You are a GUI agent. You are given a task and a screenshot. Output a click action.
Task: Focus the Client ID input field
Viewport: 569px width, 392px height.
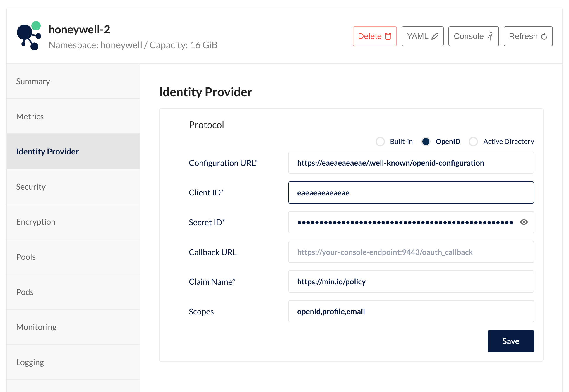(411, 193)
